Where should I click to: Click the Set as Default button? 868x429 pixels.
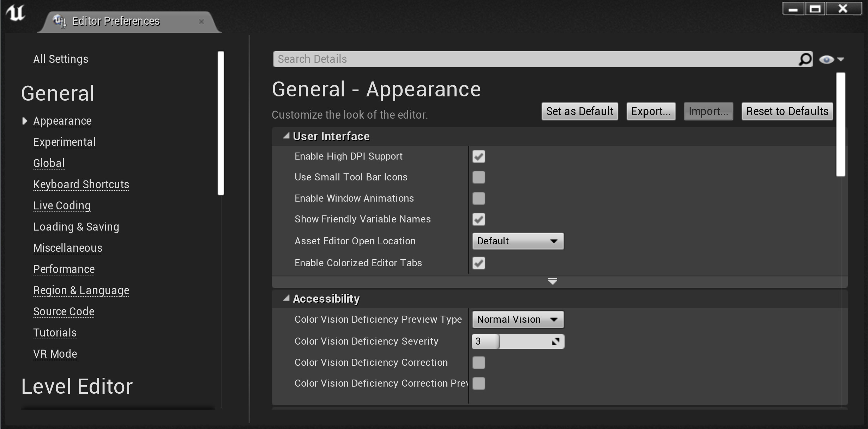click(x=579, y=111)
